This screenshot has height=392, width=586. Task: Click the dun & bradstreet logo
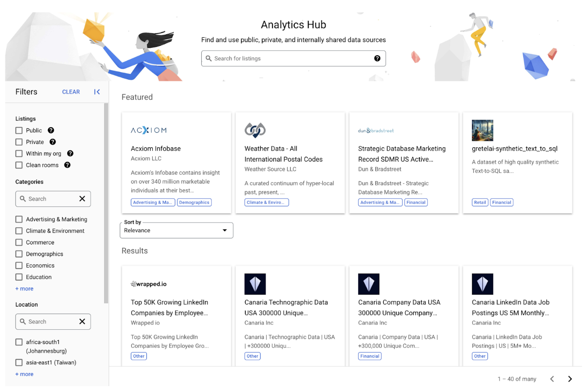[x=376, y=131]
